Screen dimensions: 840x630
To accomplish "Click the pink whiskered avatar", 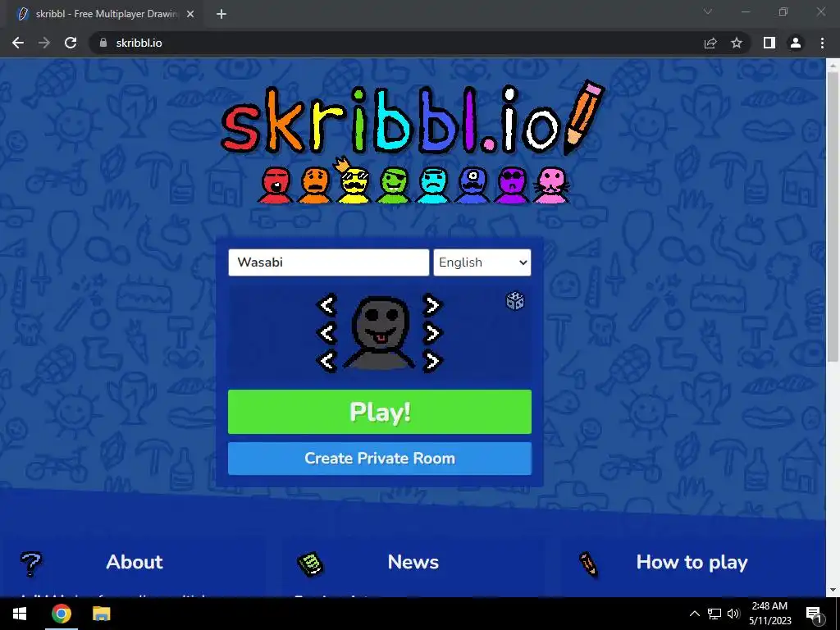I will [x=552, y=185].
